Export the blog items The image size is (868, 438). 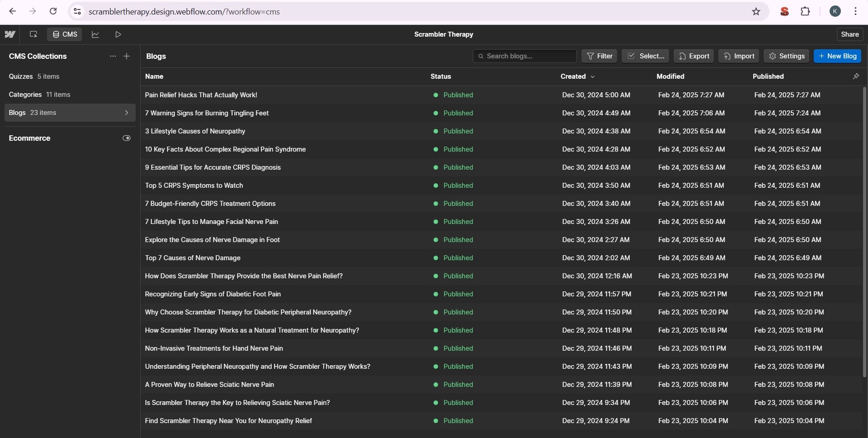(693, 56)
